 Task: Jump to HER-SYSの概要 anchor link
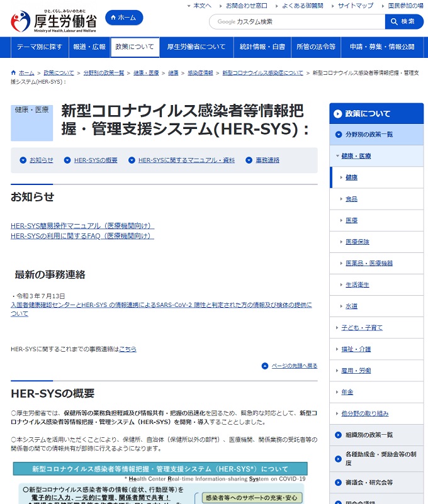[x=96, y=160]
